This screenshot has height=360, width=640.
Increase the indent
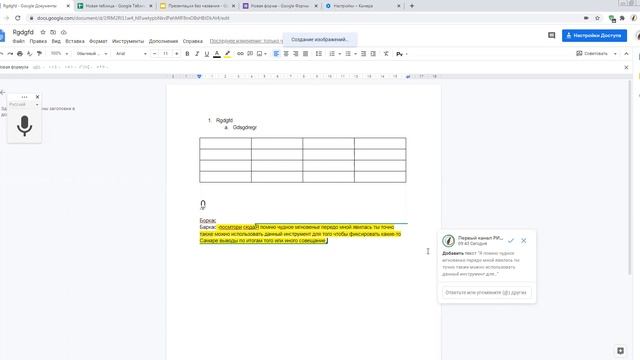373,54
